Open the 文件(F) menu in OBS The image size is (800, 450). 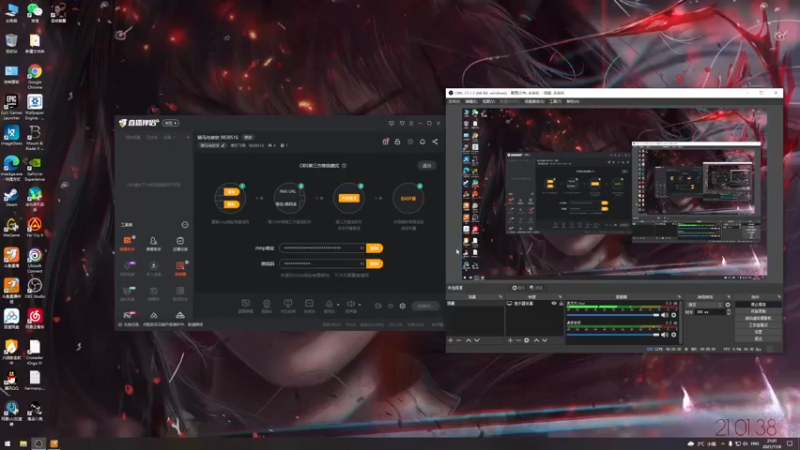click(454, 102)
